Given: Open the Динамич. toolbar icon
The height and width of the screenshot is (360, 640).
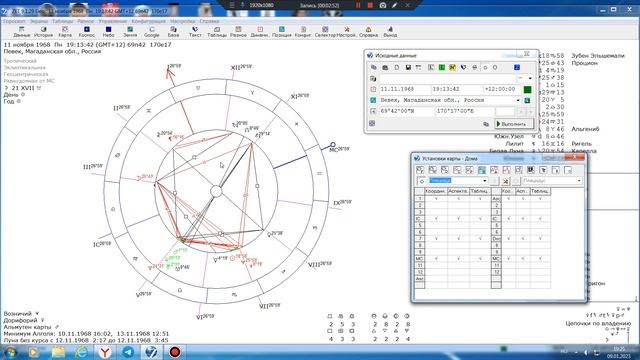Looking at the screenshot, I should pos(260,32).
